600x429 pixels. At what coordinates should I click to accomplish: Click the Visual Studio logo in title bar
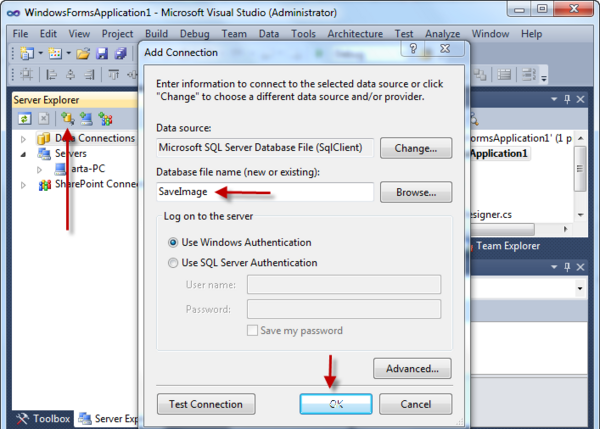click(x=13, y=13)
